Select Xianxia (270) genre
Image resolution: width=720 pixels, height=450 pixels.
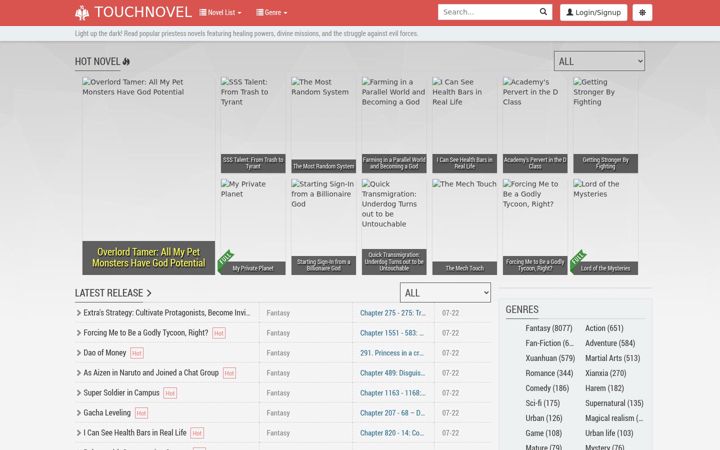(606, 373)
